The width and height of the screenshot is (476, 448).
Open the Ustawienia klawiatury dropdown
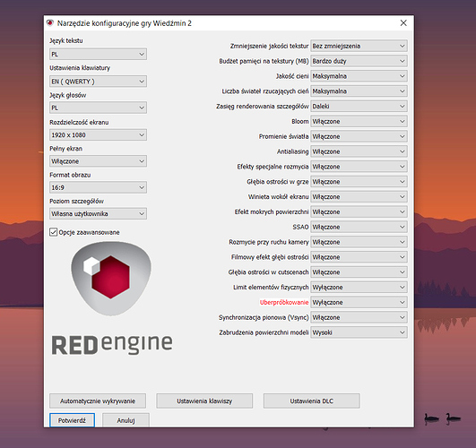pyautogui.click(x=98, y=82)
